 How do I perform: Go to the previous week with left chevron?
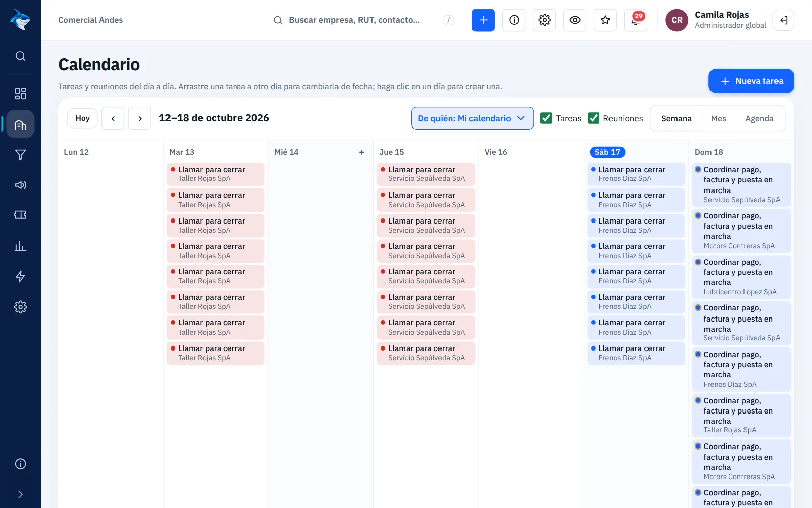point(113,118)
